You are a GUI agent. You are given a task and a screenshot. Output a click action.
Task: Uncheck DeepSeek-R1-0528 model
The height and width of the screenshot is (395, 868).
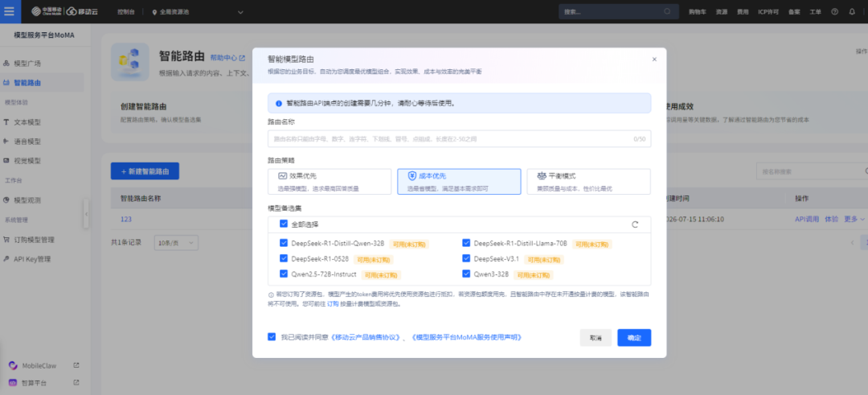pos(284,259)
